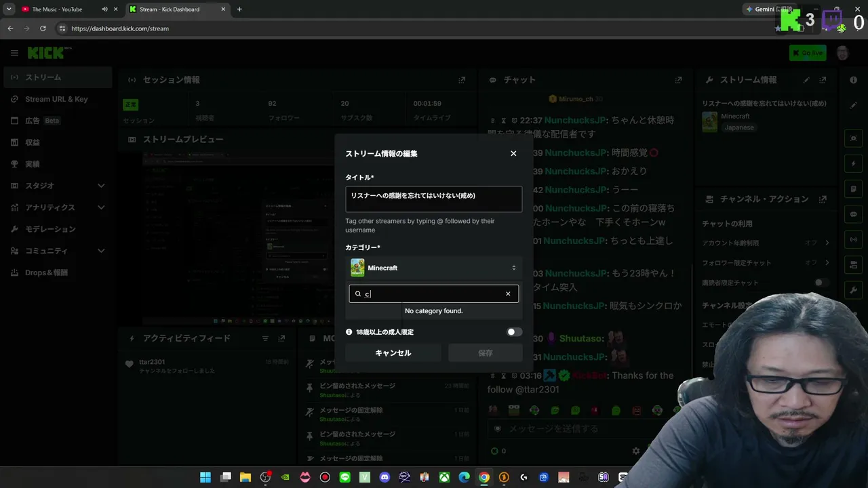This screenshot has width=868, height=488.
Task: Toggle 購読者限定チャット switch
Action: click(821, 283)
